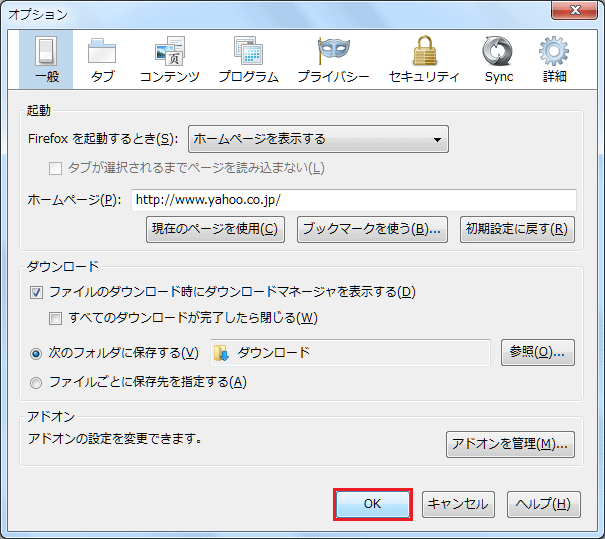Open アドオンを管理 add-on manager button

tap(510, 444)
